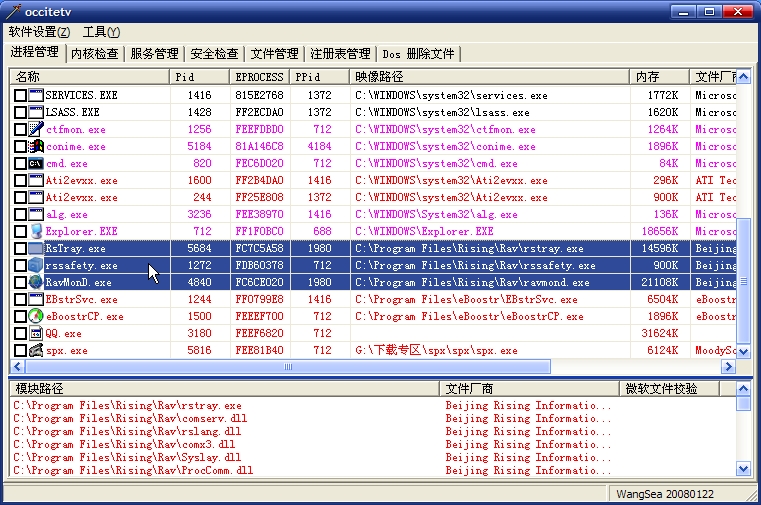Screen dimensions: 761x505
Task: Sort by the Pid column header
Action: (x=199, y=77)
